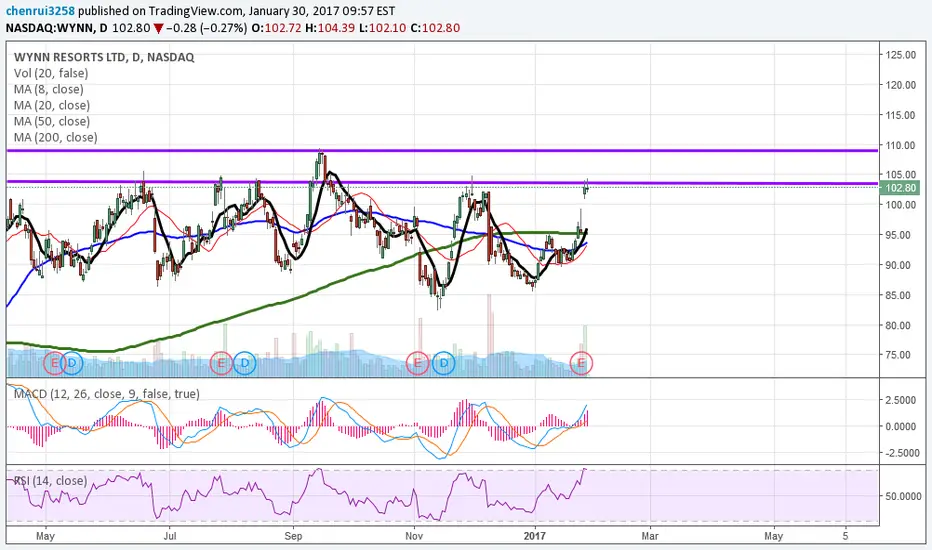Click the Mar label on time axis
The image size is (932, 550).
click(650, 536)
